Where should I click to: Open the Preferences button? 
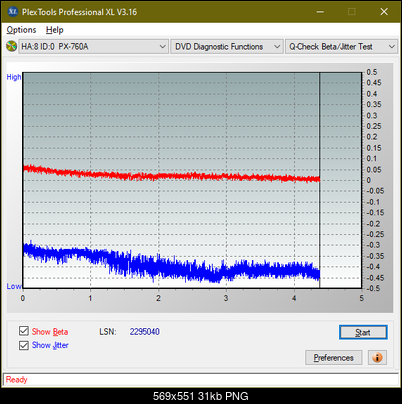pyautogui.click(x=333, y=358)
